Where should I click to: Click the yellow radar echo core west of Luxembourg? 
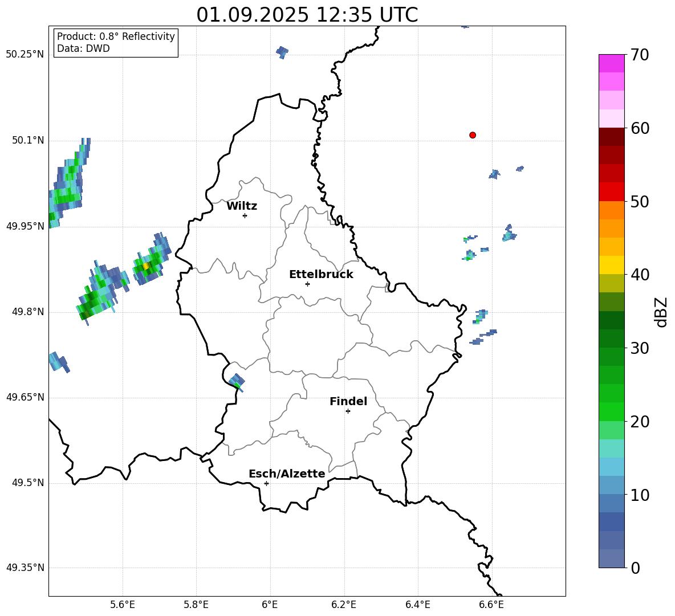click(x=147, y=266)
